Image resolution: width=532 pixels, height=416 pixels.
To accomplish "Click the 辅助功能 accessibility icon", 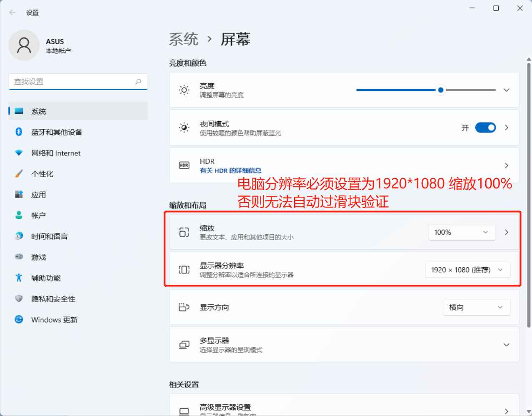I will pyautogui.click(x=19, y=278).
